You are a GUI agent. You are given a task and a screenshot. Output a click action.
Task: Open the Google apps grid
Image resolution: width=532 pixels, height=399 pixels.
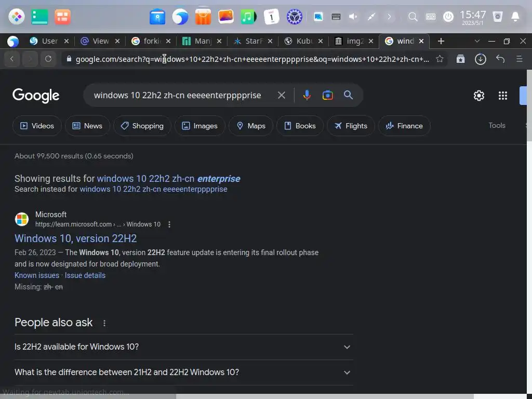503,96
